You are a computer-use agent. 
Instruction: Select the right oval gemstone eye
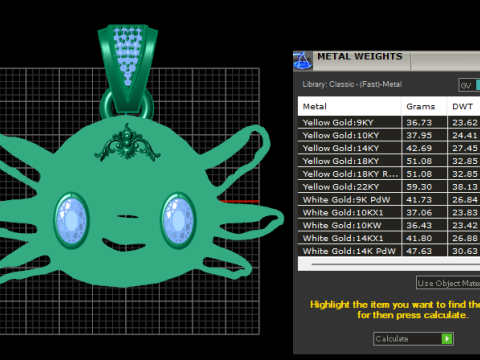tap(178, 220)
